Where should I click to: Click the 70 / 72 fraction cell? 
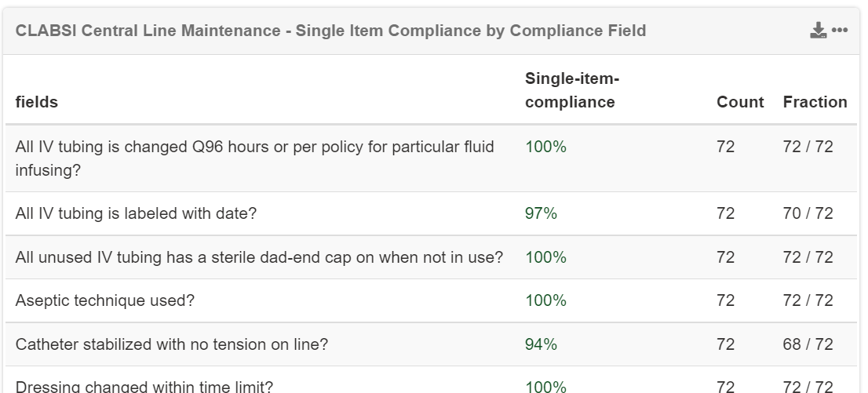pyautogui.click(x=808, y=213)
